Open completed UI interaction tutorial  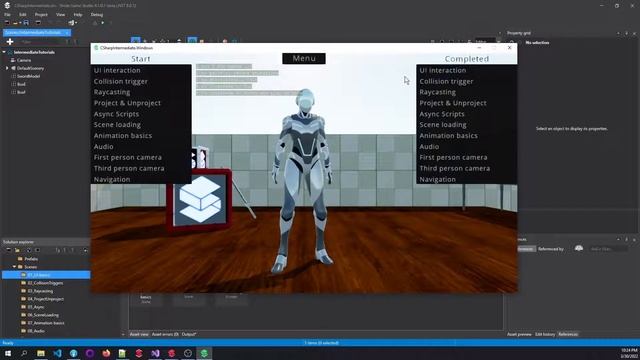click(x=443, y=70)
